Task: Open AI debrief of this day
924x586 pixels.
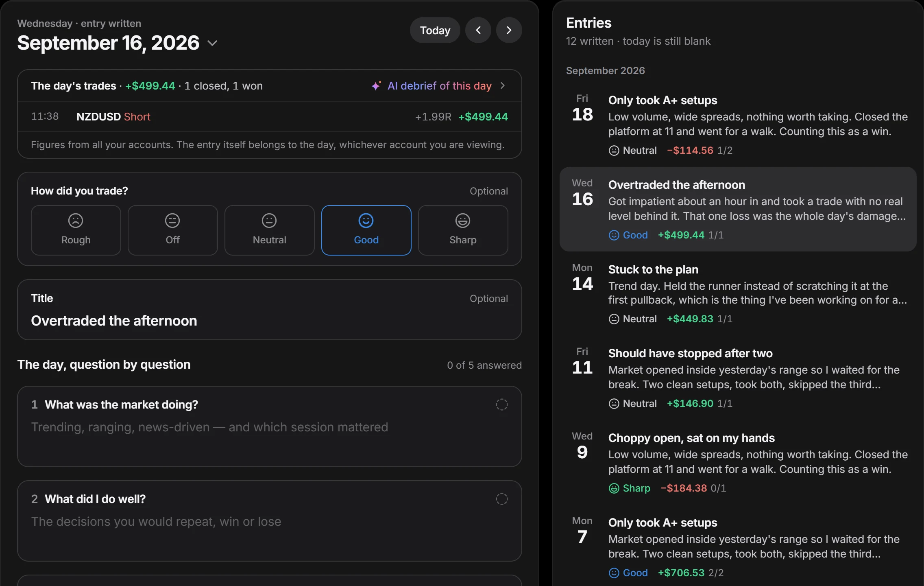Action: [x=439, y=86]
